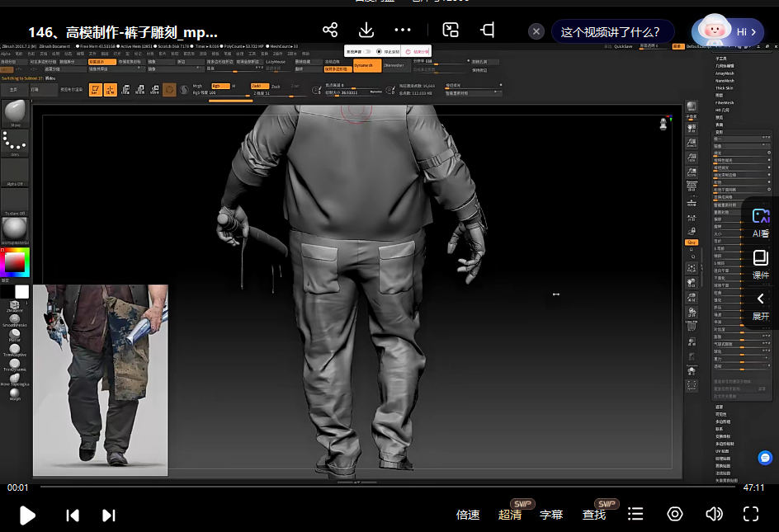Download the video with download icon

click(366, 31)
